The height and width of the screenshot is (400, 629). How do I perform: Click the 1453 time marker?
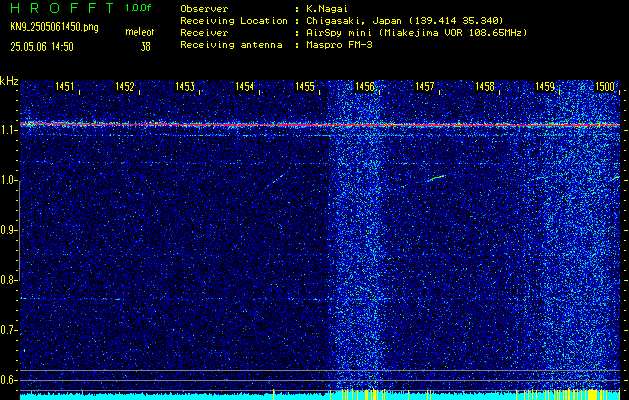[185, 86]
